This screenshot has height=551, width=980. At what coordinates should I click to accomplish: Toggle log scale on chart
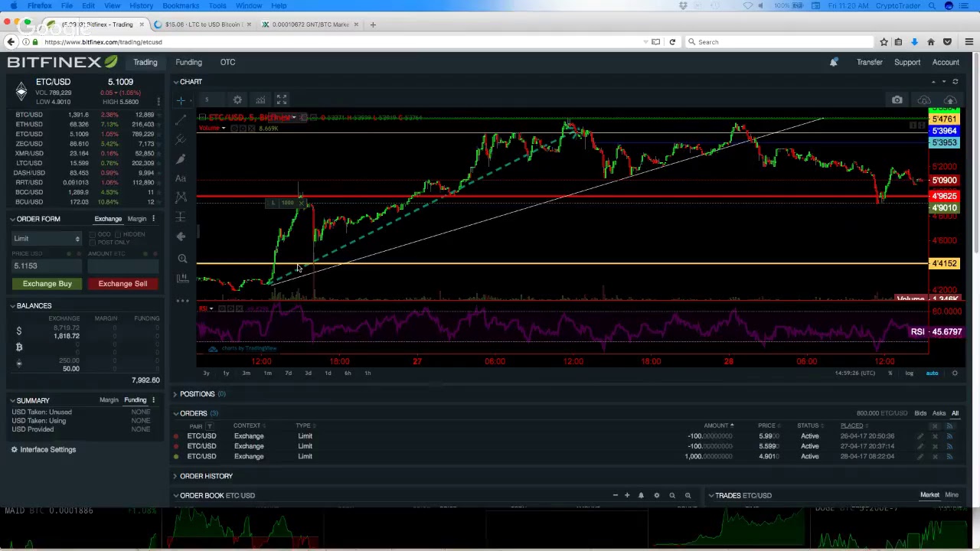[909, 373]
